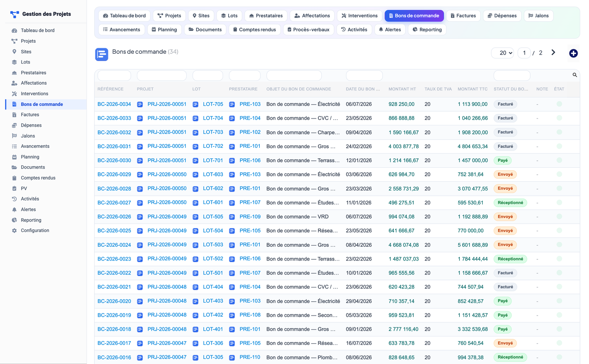This screenshot has width=589, height=364.
Task: Toggle the État indicator for BC-2026-0034
Action: (x=559, y=104)
